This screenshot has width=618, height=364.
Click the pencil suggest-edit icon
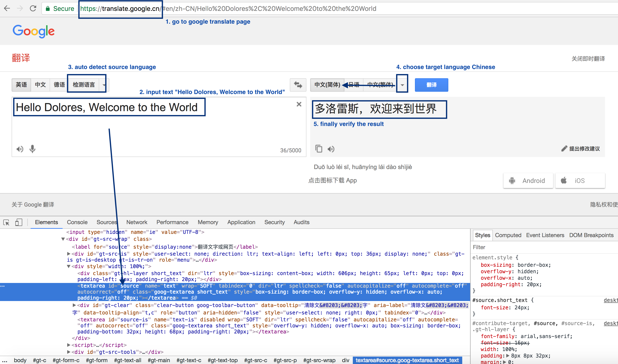point(564,149)
